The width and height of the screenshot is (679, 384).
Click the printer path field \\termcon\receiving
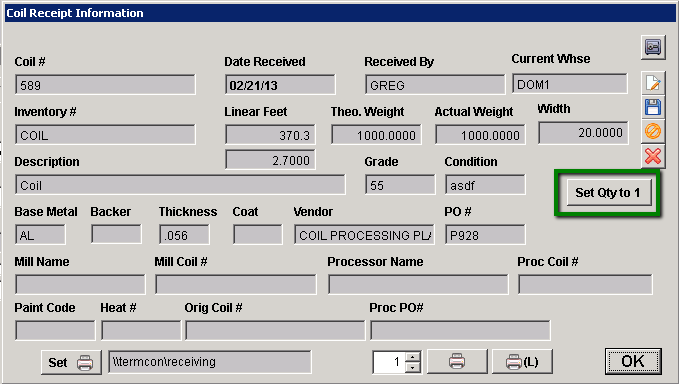[x=210, y=362]
